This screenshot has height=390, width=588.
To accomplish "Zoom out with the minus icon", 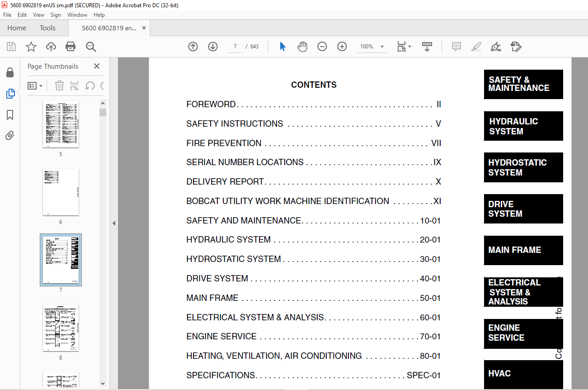I will click(x=322, y=47).
